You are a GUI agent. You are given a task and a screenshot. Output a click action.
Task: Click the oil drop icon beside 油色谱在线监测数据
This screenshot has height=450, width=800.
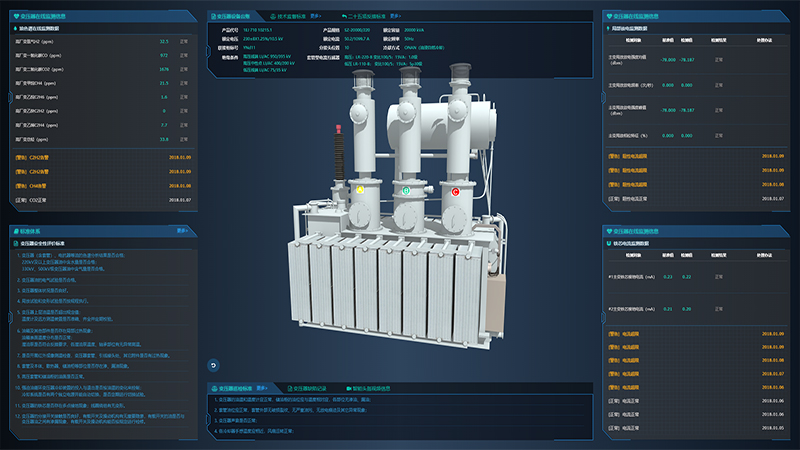tap(15, 29)
